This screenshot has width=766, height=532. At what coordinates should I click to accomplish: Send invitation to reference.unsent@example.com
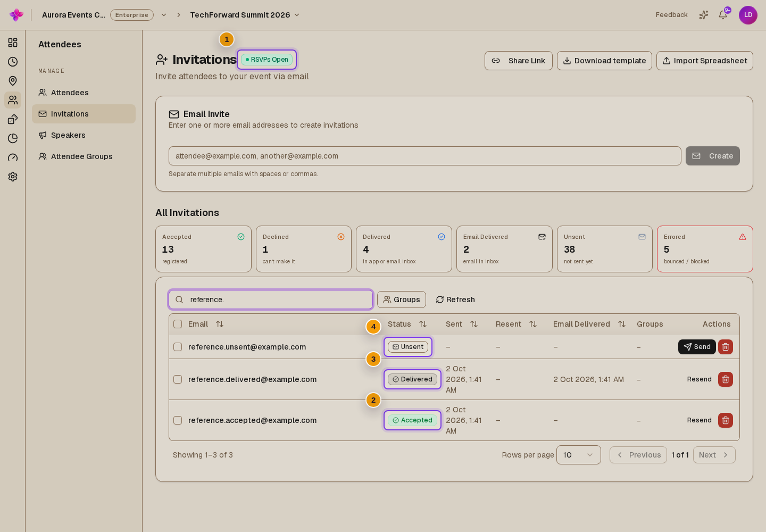[697, 347]
